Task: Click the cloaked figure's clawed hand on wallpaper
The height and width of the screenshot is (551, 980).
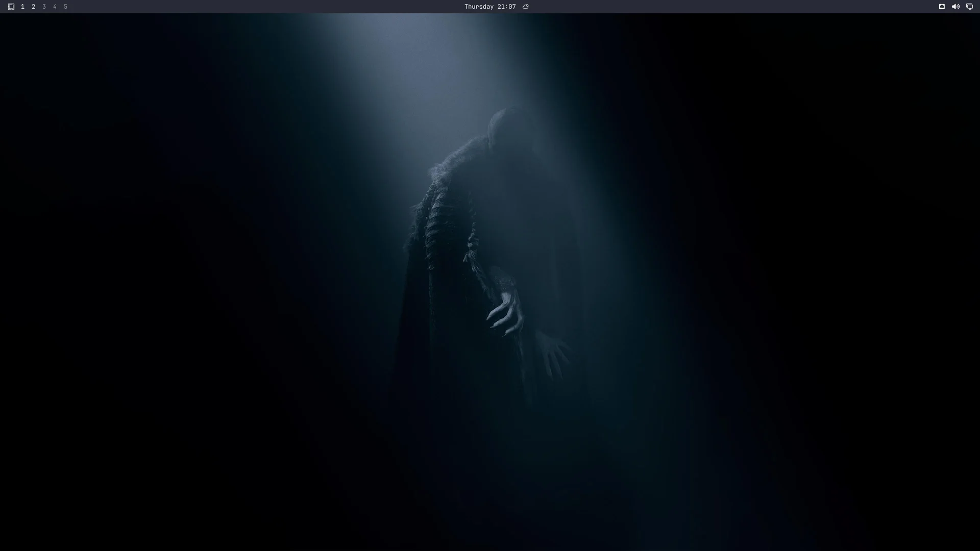Action: tap(506, 312)
